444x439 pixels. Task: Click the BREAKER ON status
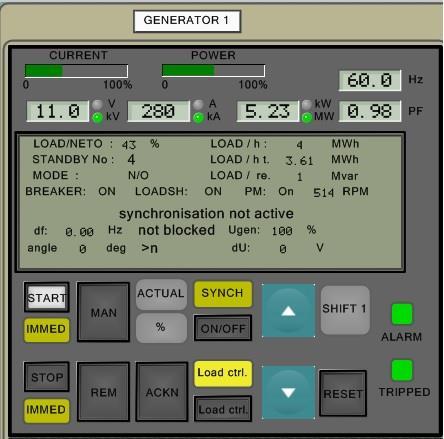[x=107, y=191]
